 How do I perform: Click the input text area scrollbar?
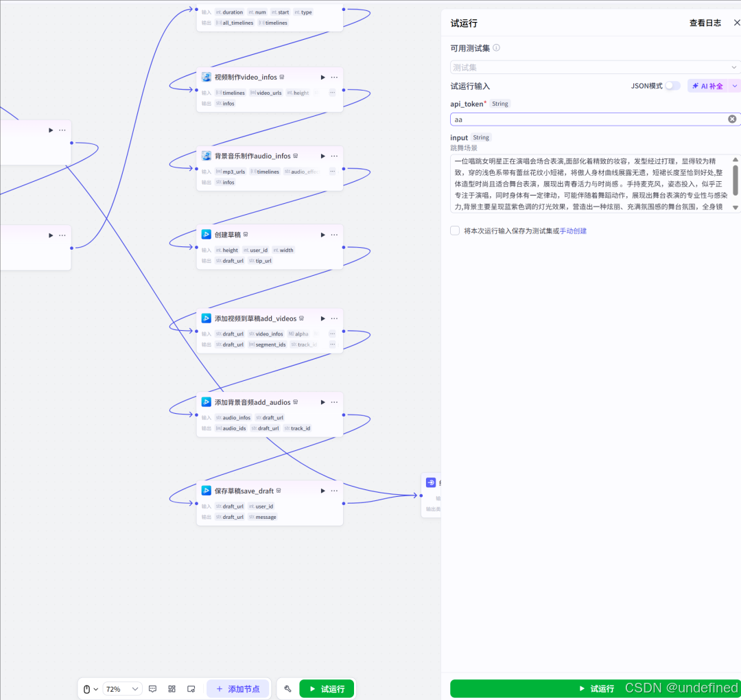(736, 180)
